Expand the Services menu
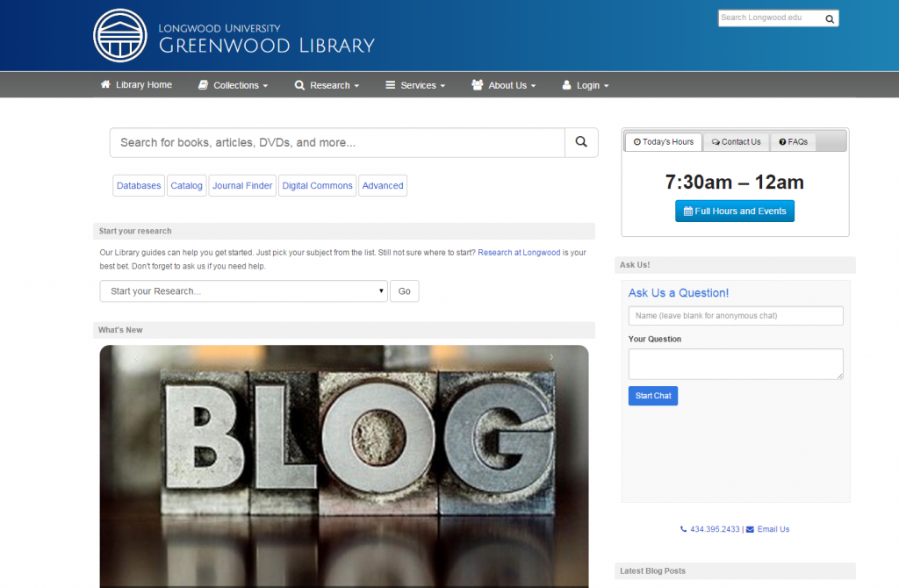Screen dimensions: 899x588 point(415,85)
